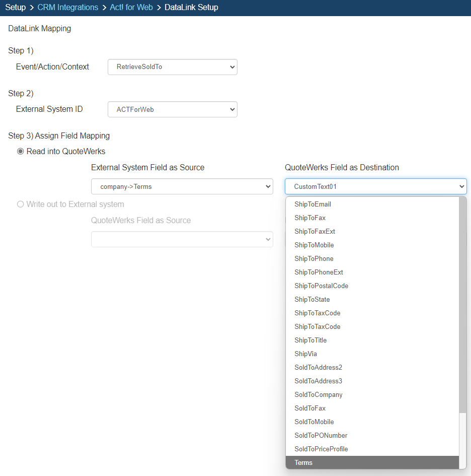
Task: Open the company->Terms source field dropdown
Action: click(182, 186)
